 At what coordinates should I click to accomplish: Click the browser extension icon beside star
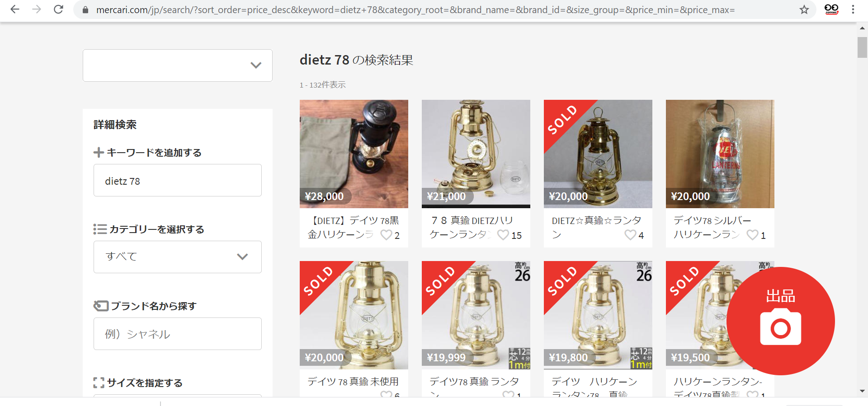point(831,9)
